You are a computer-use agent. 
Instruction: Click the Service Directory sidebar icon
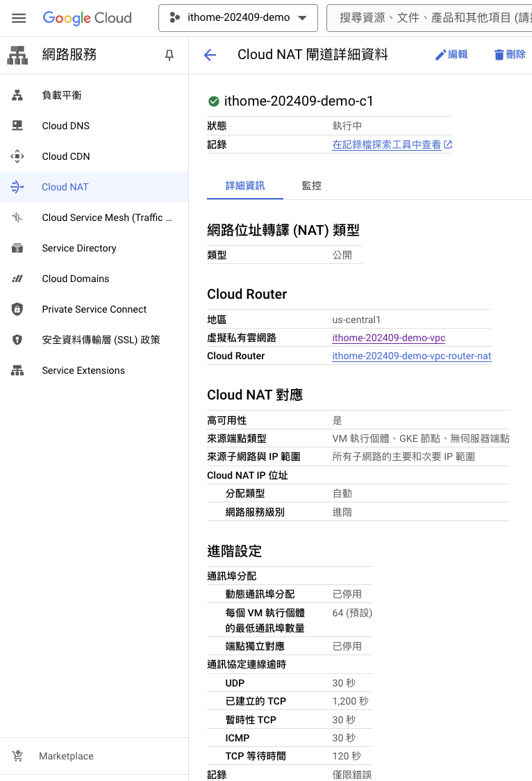point(17,248)
